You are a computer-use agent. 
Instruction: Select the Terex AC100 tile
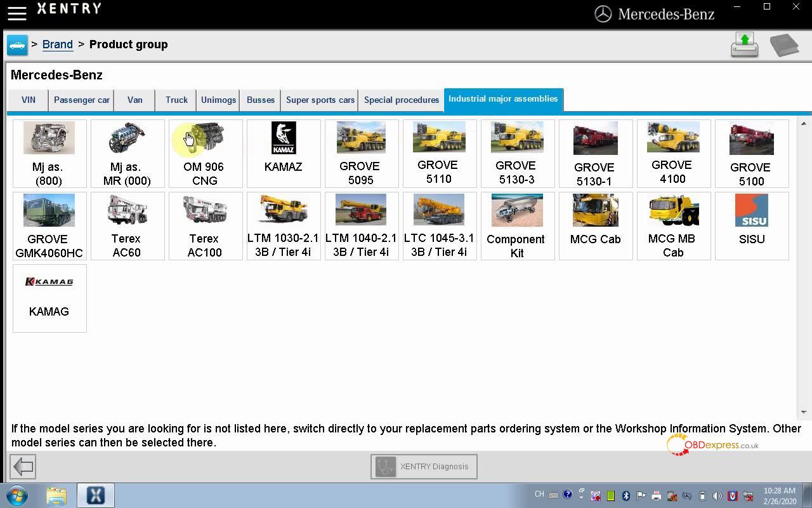(206, 226)
